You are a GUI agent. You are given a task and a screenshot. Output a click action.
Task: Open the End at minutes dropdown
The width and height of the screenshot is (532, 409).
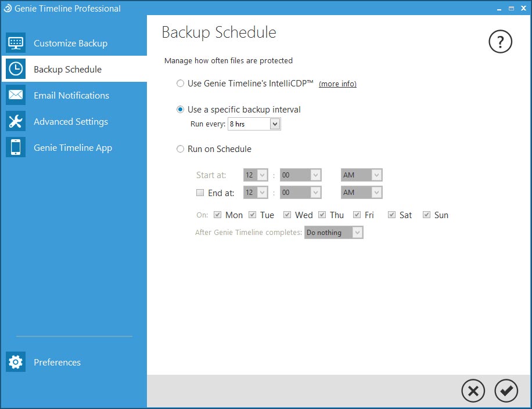(300, 193)
